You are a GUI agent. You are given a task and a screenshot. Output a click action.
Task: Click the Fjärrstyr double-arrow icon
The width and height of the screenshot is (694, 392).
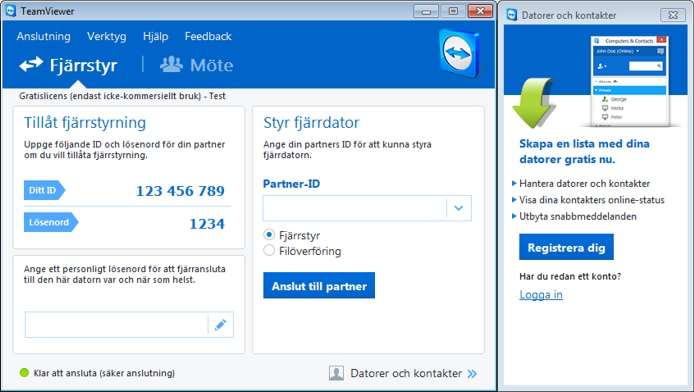point(31,65)
